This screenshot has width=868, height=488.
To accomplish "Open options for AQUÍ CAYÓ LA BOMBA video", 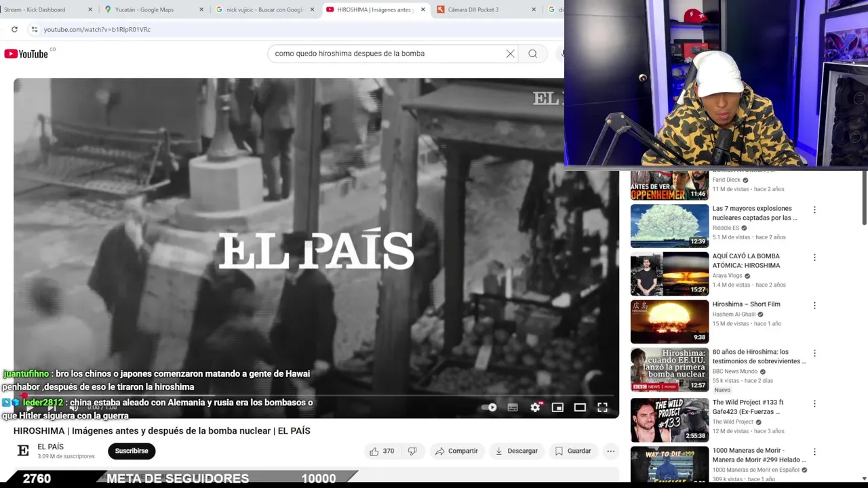I will [x=814, y=258].
